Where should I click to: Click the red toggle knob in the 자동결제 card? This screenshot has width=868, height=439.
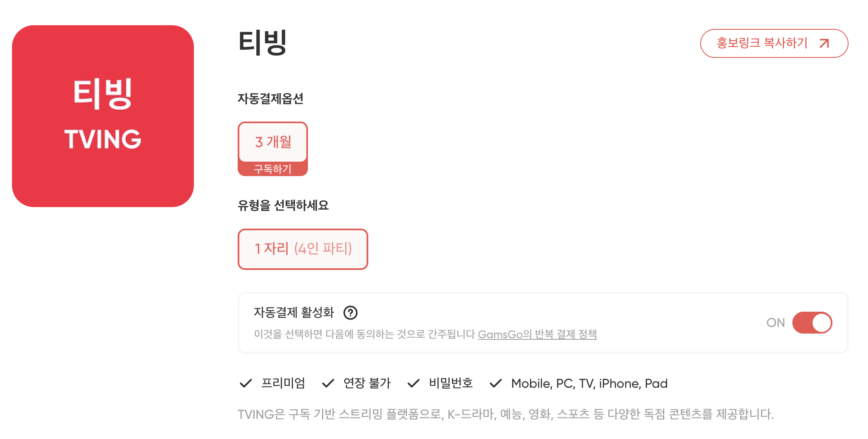click(x=823, y=323)
